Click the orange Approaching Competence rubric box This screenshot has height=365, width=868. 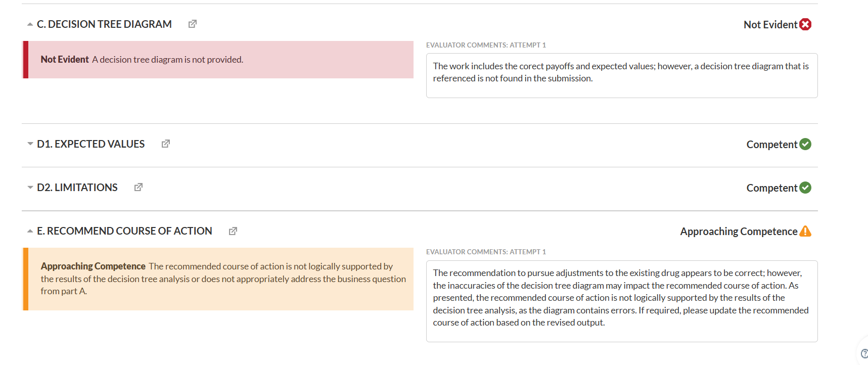point(218,279)
